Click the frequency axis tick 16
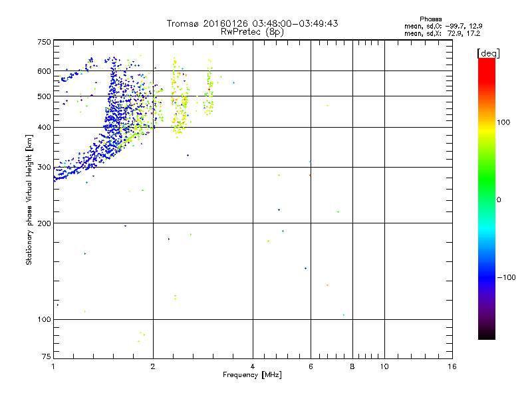The width and height of the screenshot is (532, 399). pos(452,366)
